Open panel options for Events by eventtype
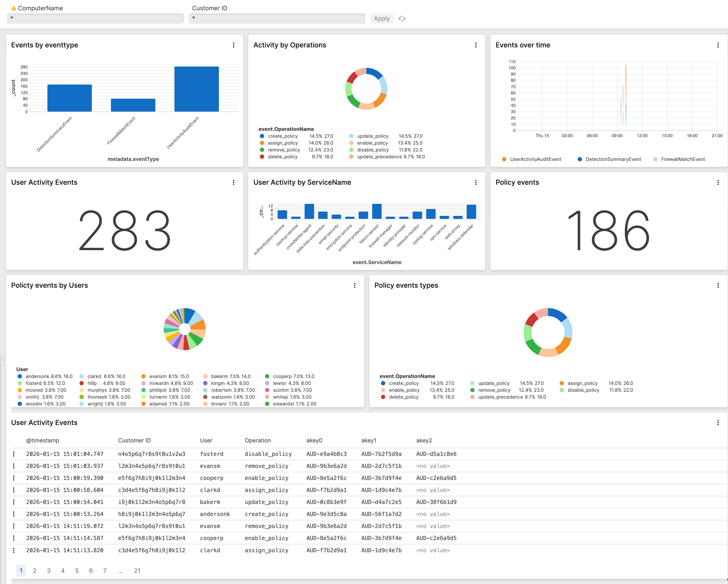Screen dimensions: 728x584 click(x=234, y=45)
